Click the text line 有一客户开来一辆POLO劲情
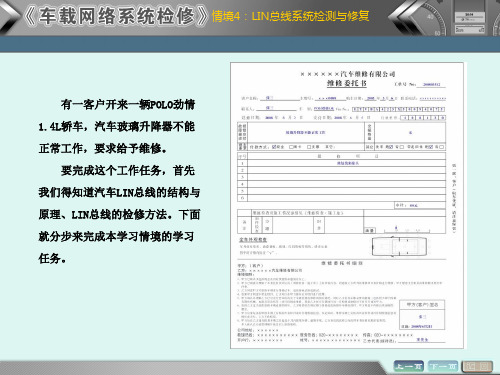The width and height of the screenshot is (500, 375). coord(128,105)
